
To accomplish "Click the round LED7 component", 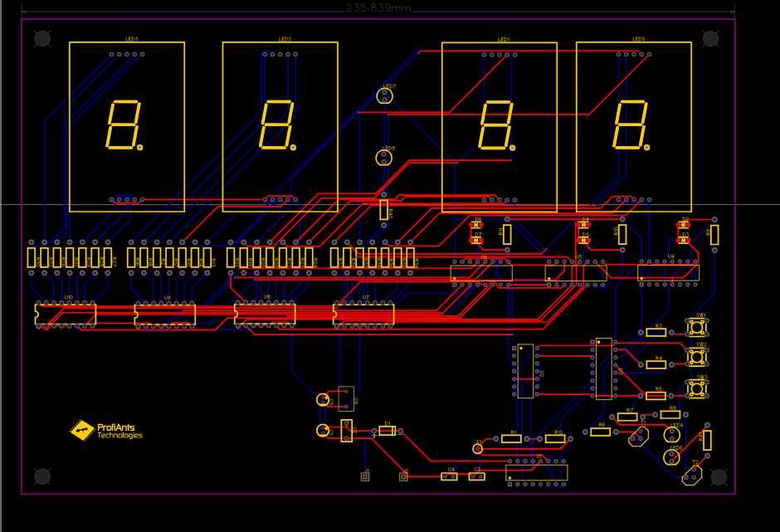I will tap(384, 96).
